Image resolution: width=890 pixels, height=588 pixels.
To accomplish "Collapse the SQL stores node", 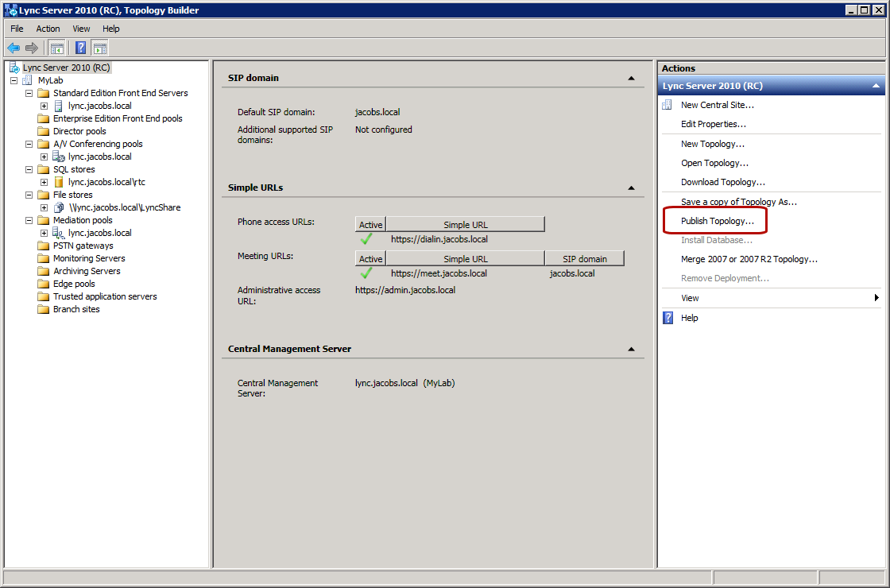I will pyautogui.click(x=29, y=170).
